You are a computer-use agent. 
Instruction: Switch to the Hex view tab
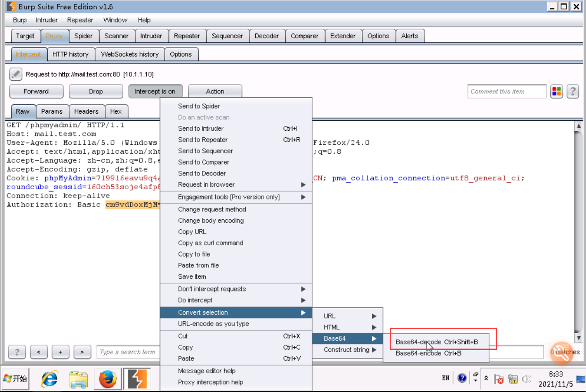pyautogui.click(x=116, y=111)
